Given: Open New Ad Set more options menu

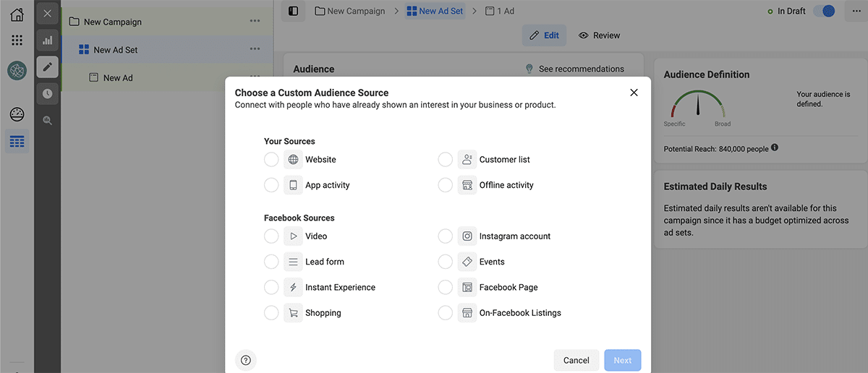Looking at the screenshot, I should [x=255, y=49].
